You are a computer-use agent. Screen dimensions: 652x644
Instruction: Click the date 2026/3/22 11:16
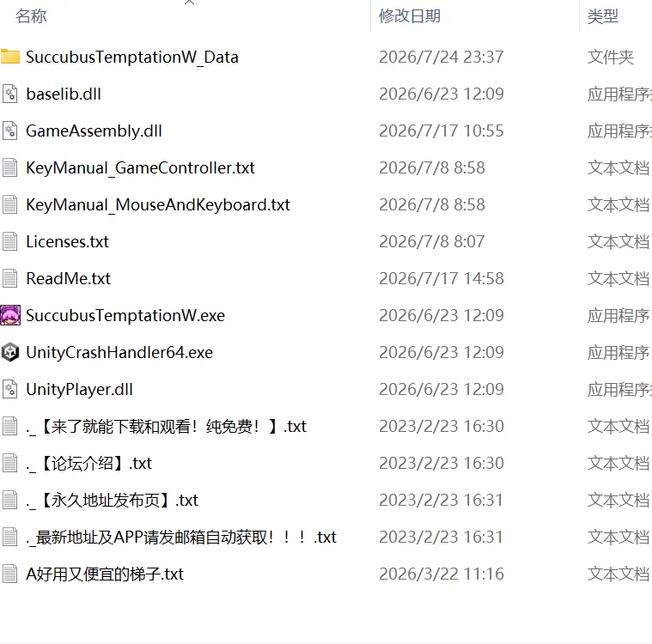pyautogui.click(x=442, y=574)
